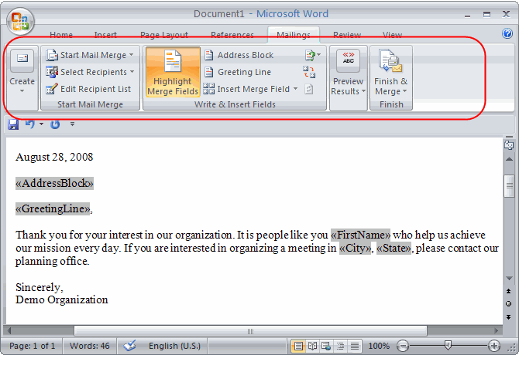Click the Previous Page double-arrow button
The image size is (528, 374).
coord(508,291)
